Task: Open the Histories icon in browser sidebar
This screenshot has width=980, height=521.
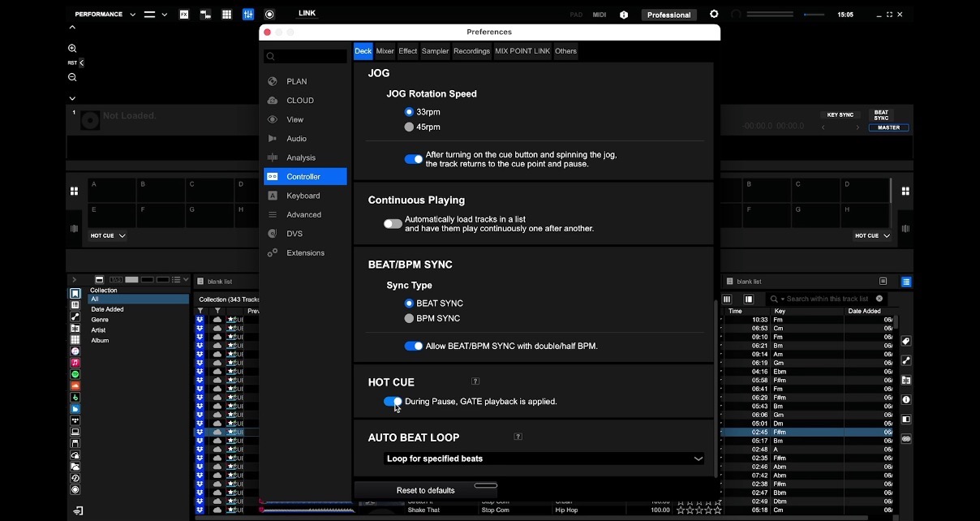Action: tap(75, 479)
